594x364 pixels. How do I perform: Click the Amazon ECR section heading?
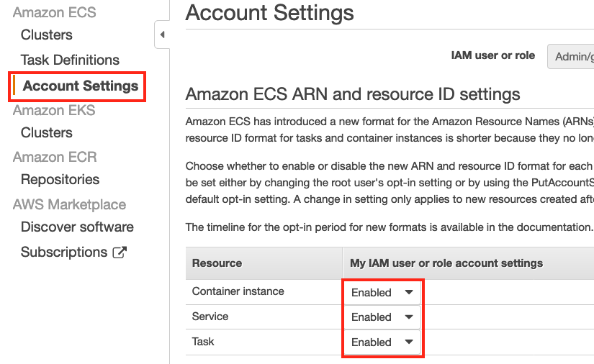(x=55, y=157)
